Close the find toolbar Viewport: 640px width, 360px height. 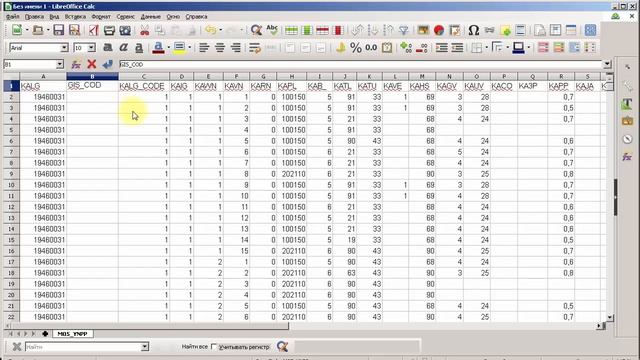point(17,347)
